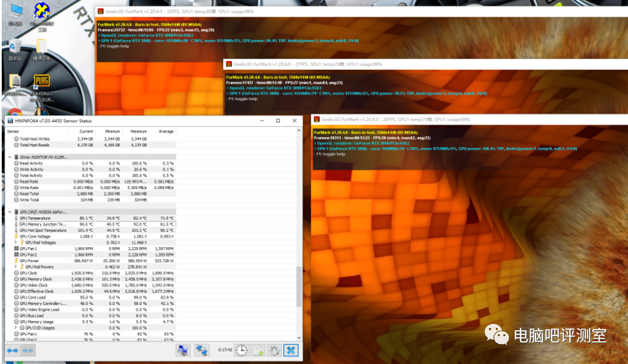The image size is (628, 364).
Task: Open the blue-yellow X tool desktop shortcut
Action: (42, 11)
